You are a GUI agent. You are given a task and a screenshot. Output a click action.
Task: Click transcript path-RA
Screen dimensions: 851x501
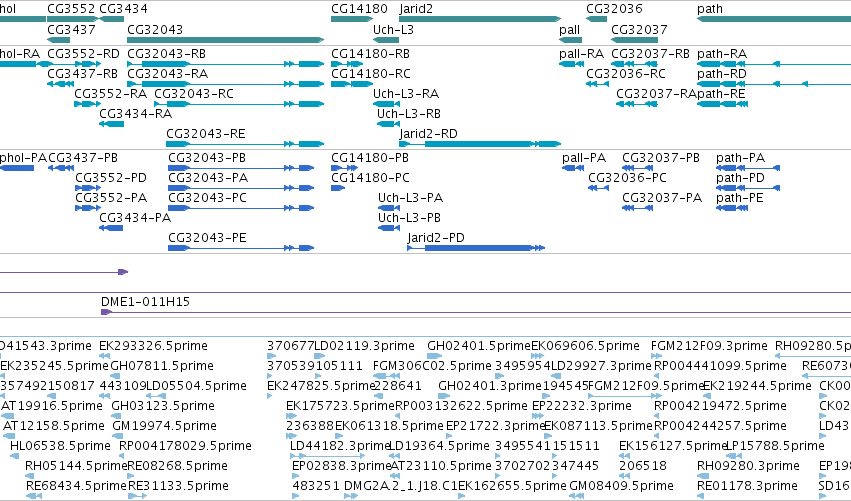coord(722,54)
